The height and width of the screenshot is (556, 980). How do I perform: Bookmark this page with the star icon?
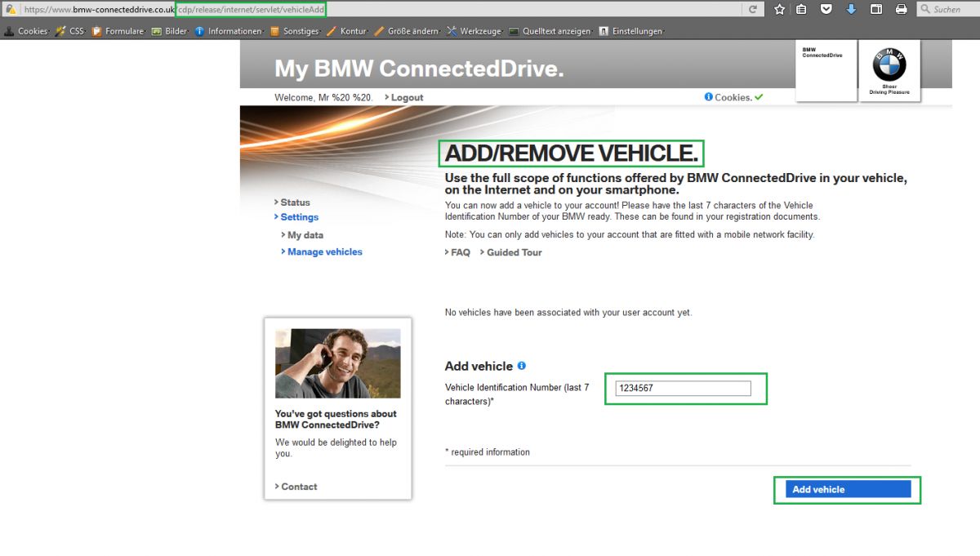click(779, 9)
